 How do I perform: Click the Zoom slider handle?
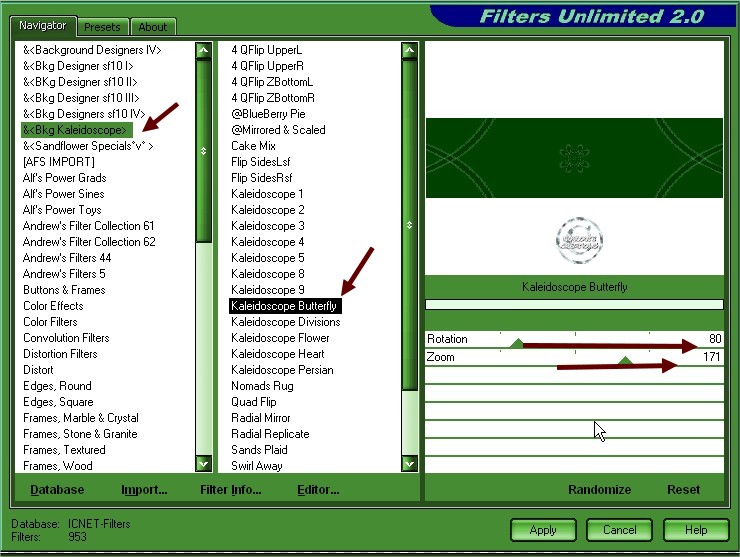tap(625, 361)
